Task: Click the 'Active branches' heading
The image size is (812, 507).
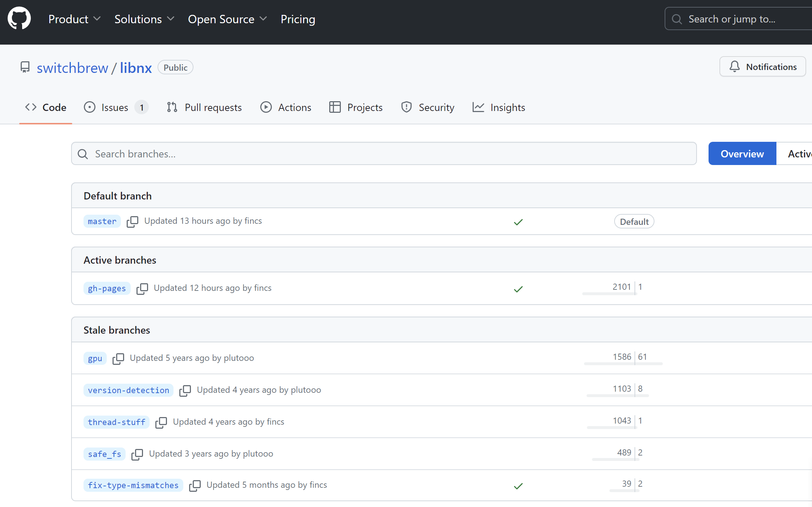Action: [120, 260]
